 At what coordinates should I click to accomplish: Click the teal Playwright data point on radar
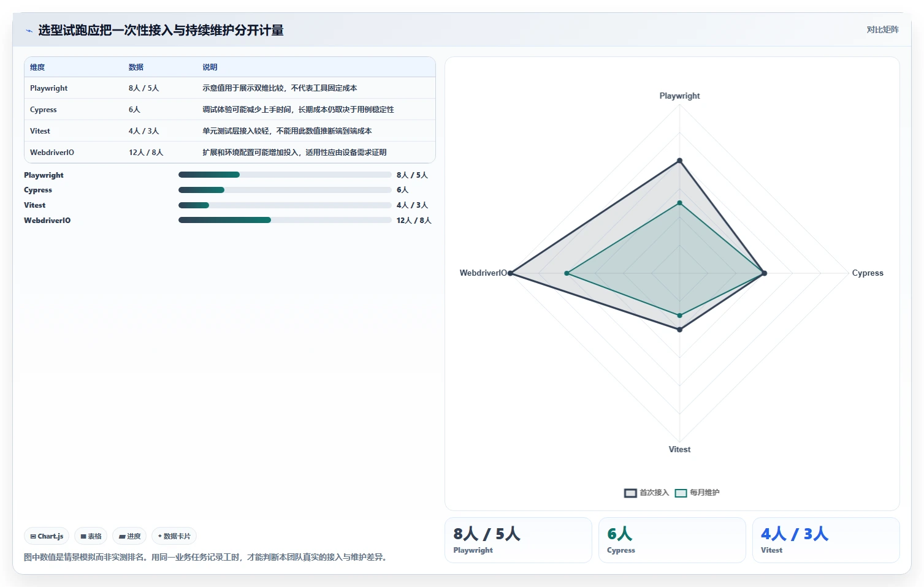tap(679, 203)
